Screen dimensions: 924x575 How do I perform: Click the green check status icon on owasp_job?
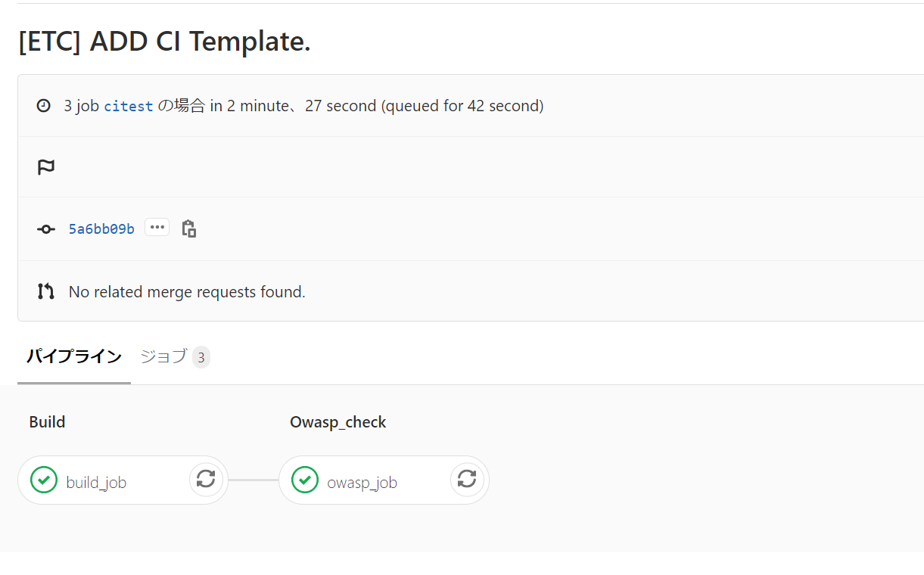click(305, 480)
